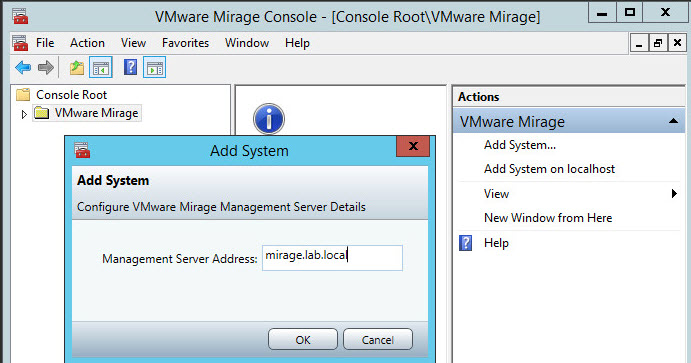Click the Management Server Address field
Screen dimensions: 691x363
(332, 258)
